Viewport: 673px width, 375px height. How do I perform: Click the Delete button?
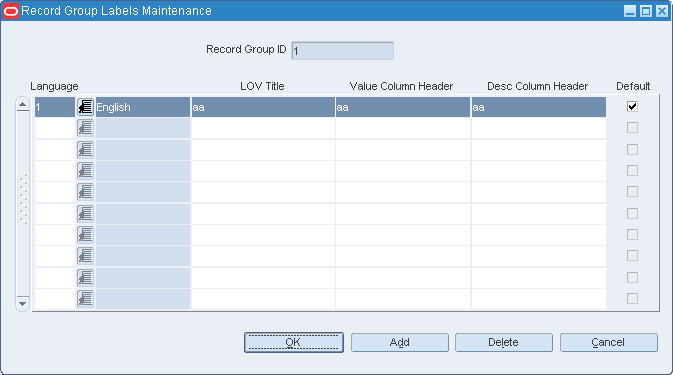click(503, 342)
